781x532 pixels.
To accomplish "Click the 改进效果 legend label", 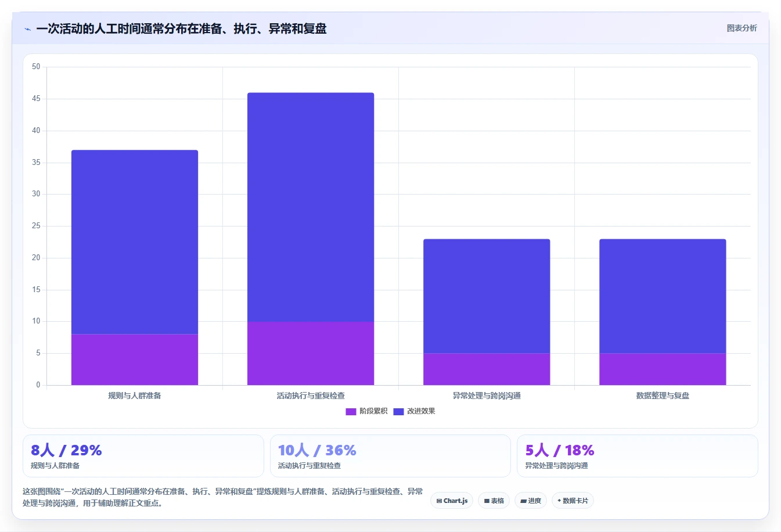I will pos(421,411).
